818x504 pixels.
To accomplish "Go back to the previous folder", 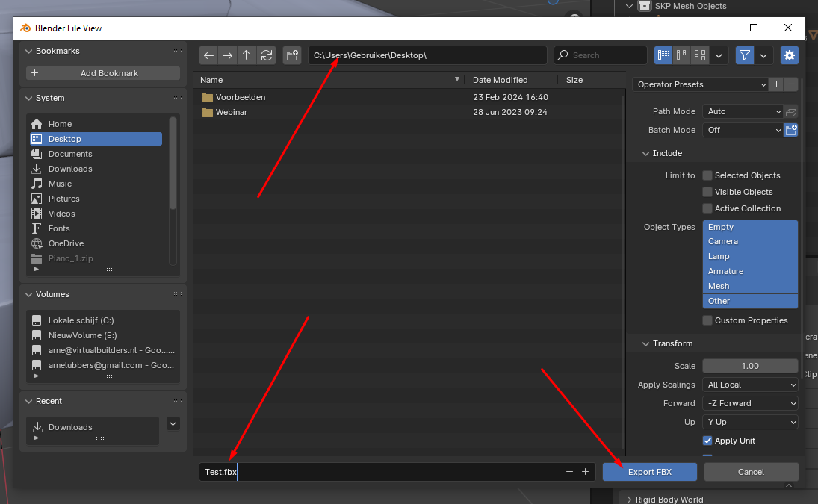I will point(208,55).
